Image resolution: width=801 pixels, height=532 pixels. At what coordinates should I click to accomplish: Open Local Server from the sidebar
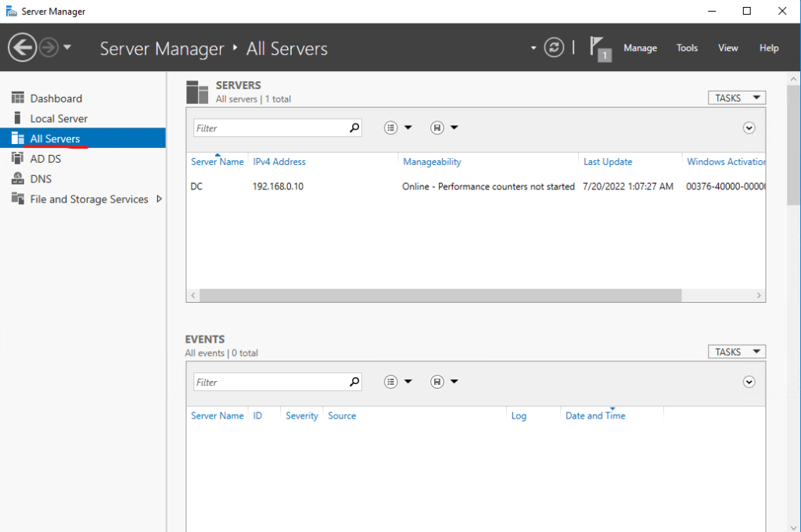59,118
